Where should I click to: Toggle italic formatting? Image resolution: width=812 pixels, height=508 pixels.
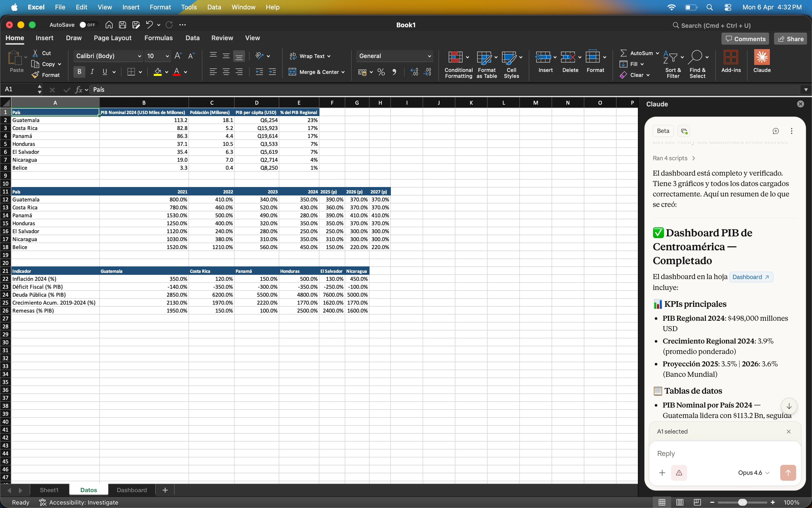pos(92,72)
